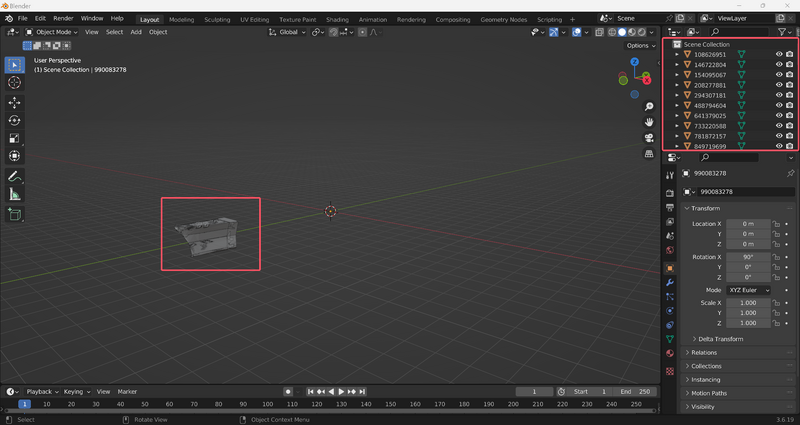This screenshot has height=425, width=800.
Task: Expand object 641379025 in outliner
Action: (677, 115)
